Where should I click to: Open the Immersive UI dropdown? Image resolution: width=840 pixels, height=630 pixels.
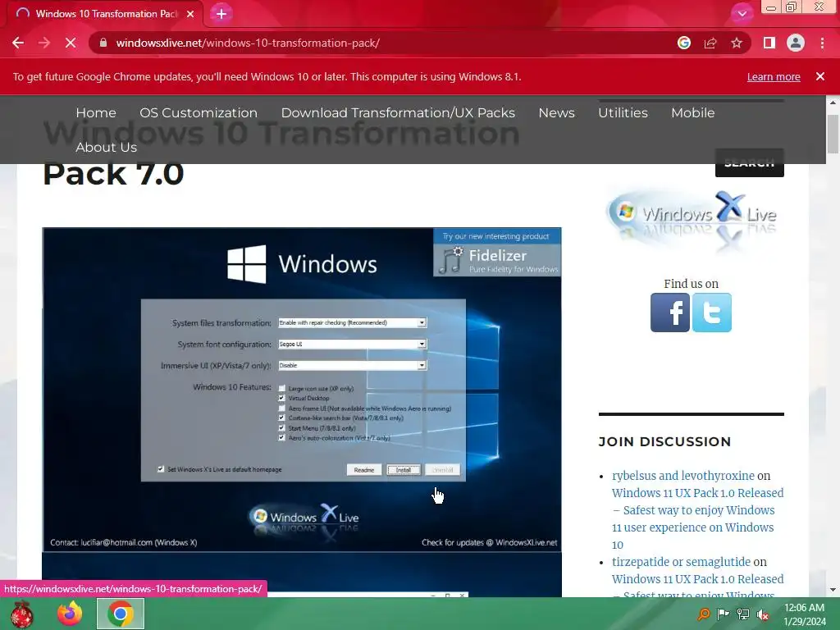[352, 365]
